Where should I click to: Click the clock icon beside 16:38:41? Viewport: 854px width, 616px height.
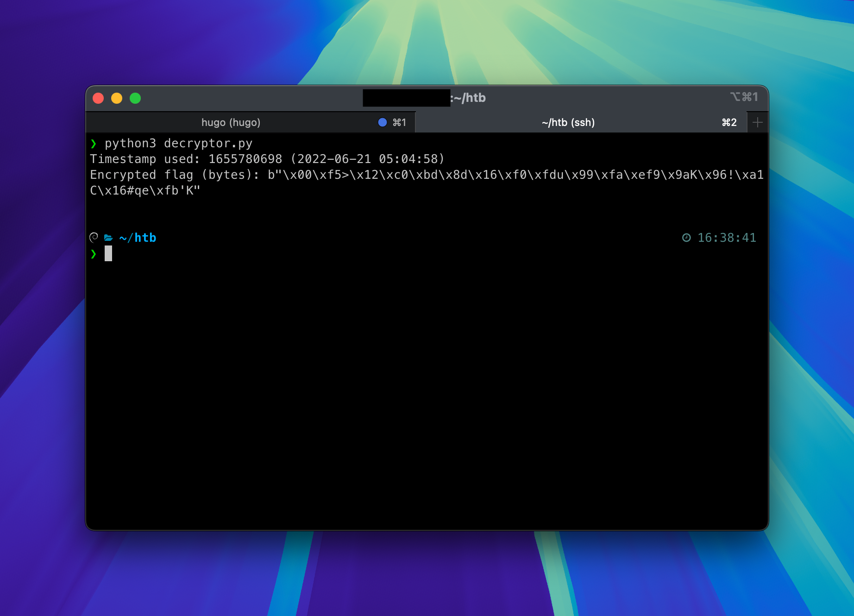686,238
